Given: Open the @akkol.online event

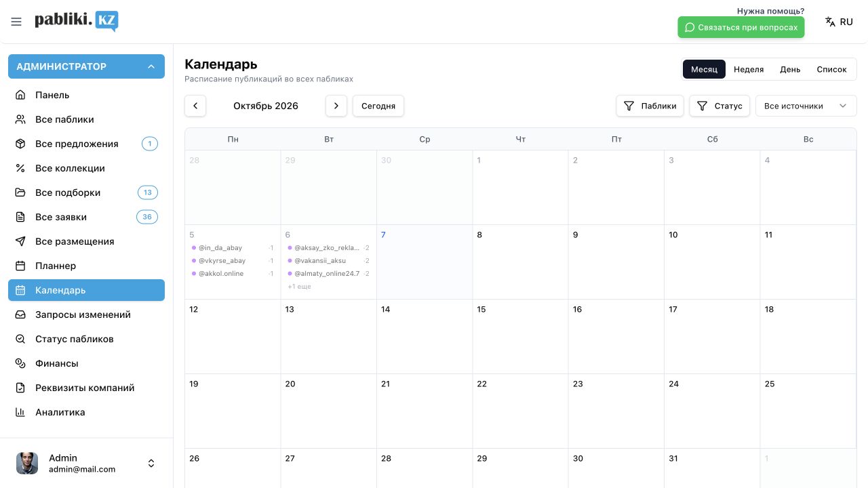Looking at the screenshot, I should (233, 274).
